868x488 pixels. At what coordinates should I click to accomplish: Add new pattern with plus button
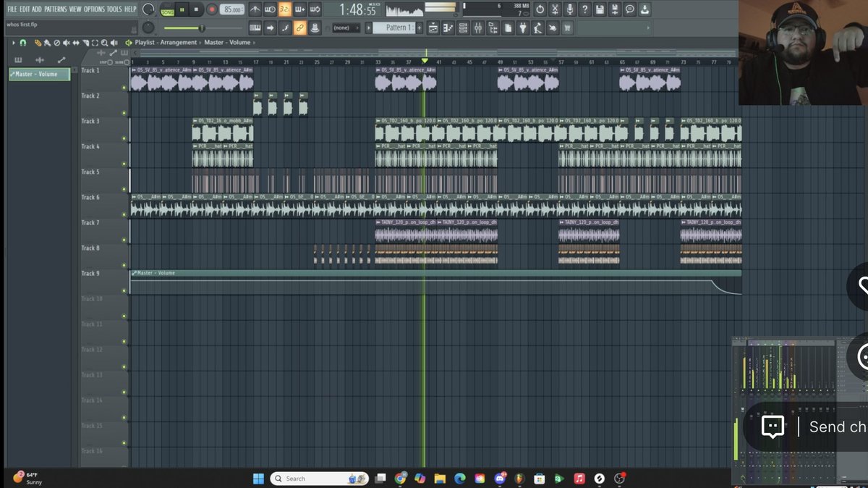click(420, 28)
